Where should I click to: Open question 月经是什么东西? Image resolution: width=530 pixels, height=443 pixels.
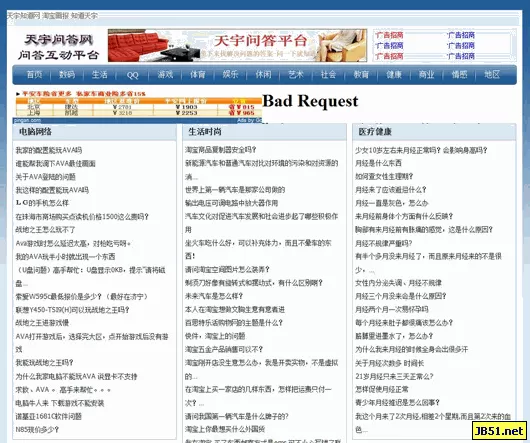(x=378, y=163)
